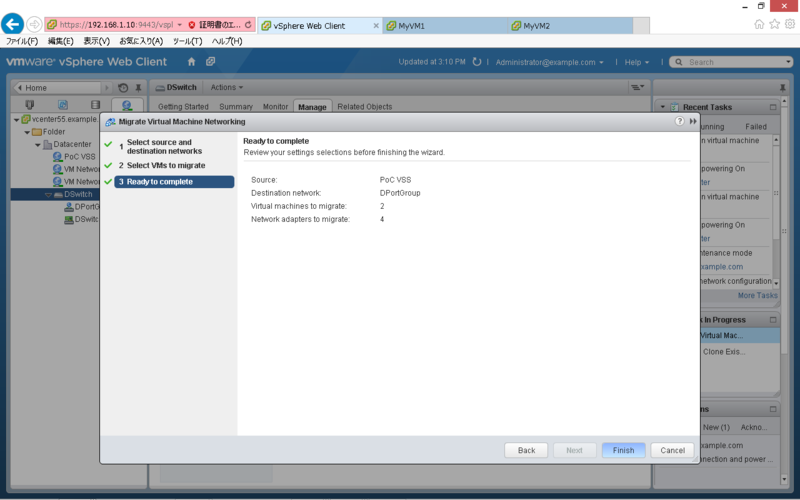
Task: Open the Monitor tab
Action: [276, 107]
